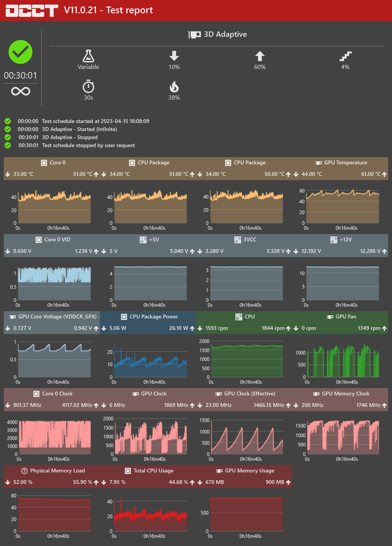The image size is (392, 546).
Task: Click the question mark icon beside Physical Memory Load
Action: (24, 471)
